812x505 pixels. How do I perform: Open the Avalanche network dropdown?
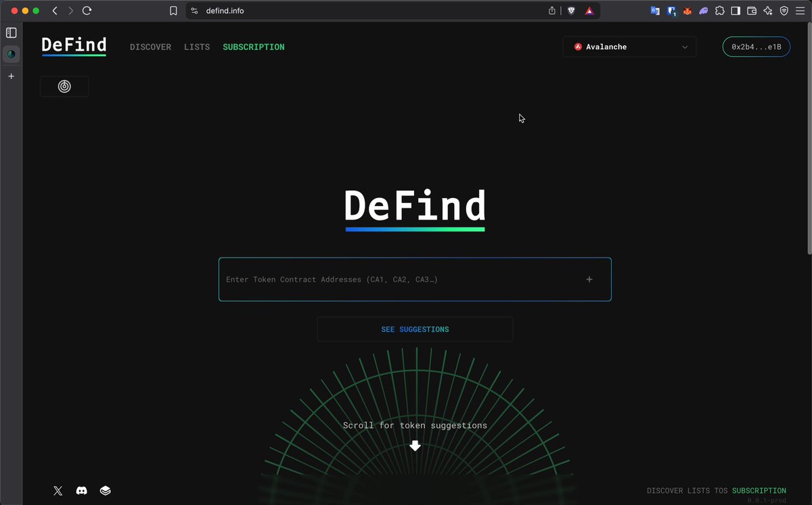coord(629,47)
